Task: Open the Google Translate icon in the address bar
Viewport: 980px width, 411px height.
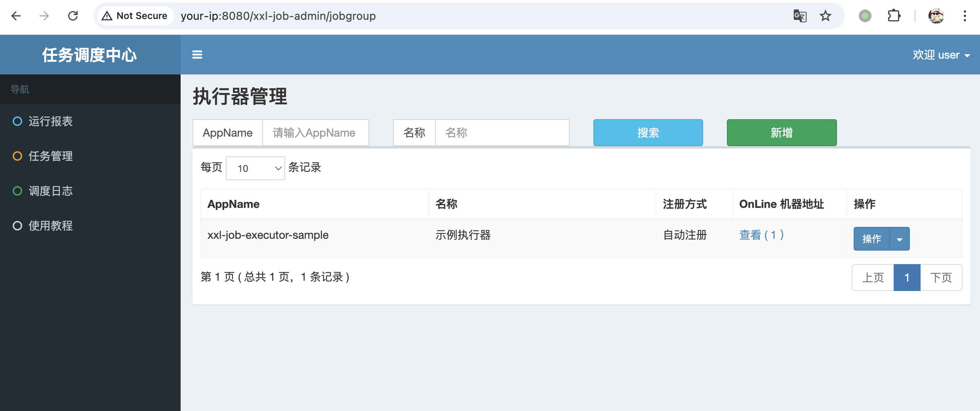Action: click(800, 16)
